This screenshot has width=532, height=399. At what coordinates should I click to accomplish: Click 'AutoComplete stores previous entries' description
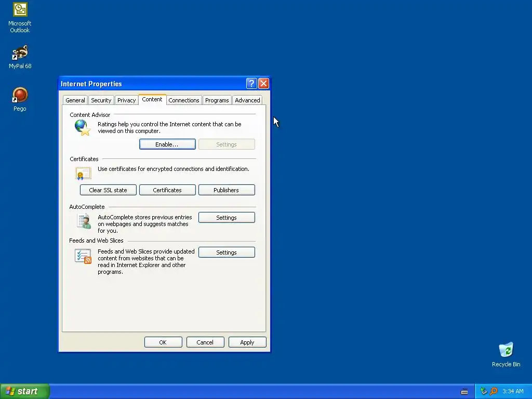(145, 224)
